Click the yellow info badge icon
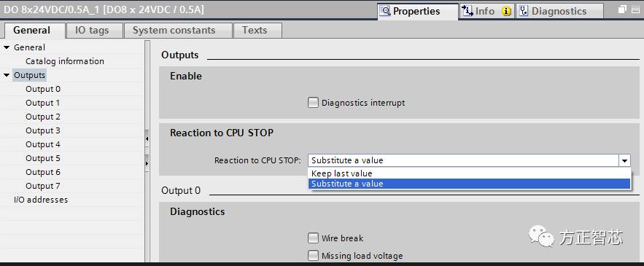Screen dimensions: 644x266 pos(506,12)
